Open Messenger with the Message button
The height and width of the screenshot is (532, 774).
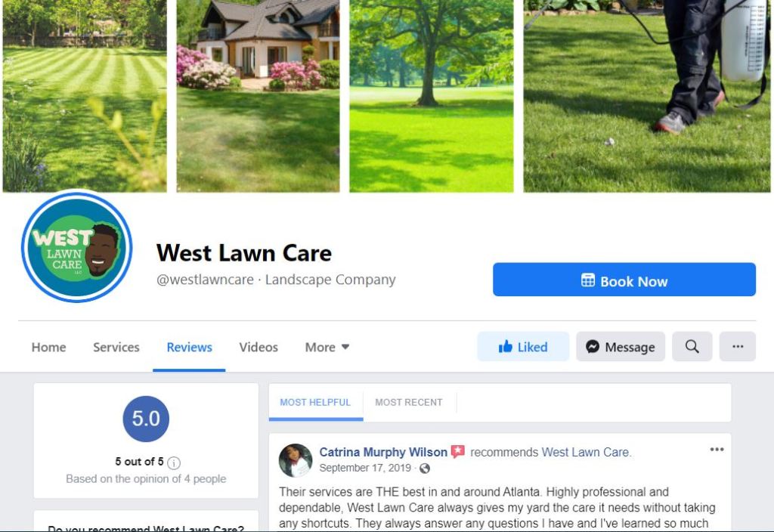click(621, 346)
